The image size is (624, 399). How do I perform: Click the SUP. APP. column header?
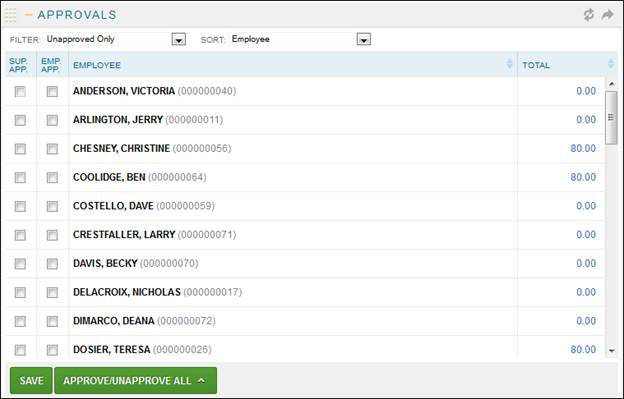19,65
